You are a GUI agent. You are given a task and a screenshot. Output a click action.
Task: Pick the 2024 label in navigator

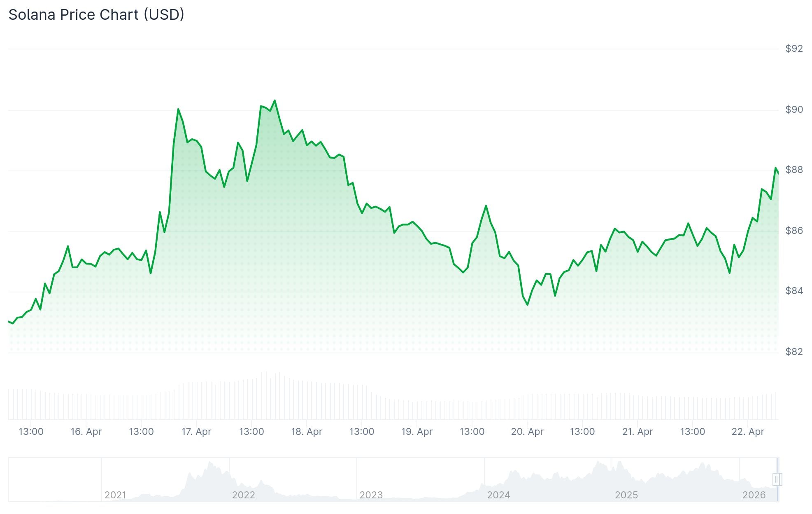tap(498, 495)
